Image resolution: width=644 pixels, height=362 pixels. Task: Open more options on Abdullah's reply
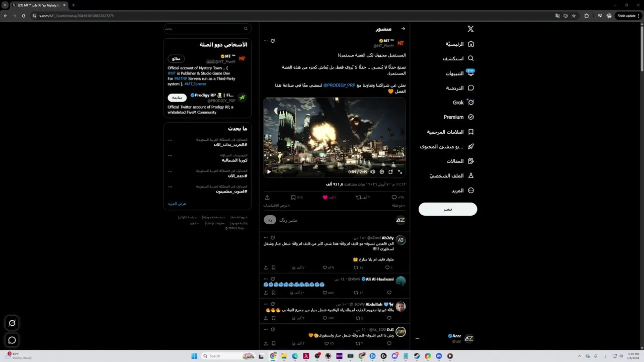pyautogui.click(x=266, y=304)
